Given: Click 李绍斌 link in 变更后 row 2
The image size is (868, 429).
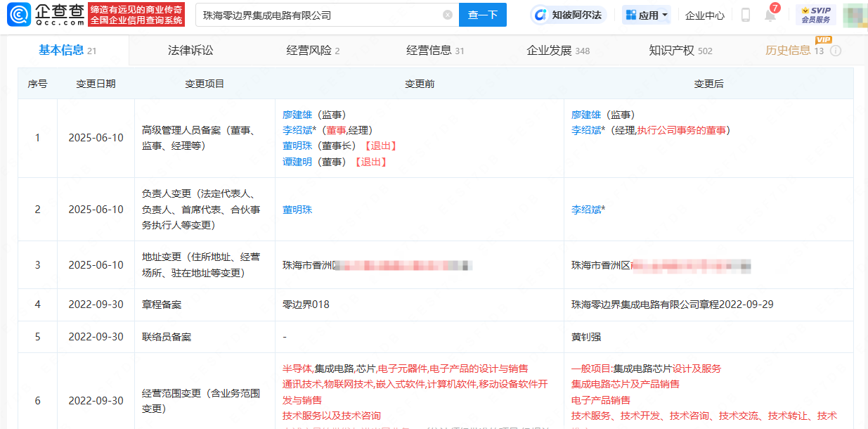Looking at the screenshot, I should [x=586, y=210].
